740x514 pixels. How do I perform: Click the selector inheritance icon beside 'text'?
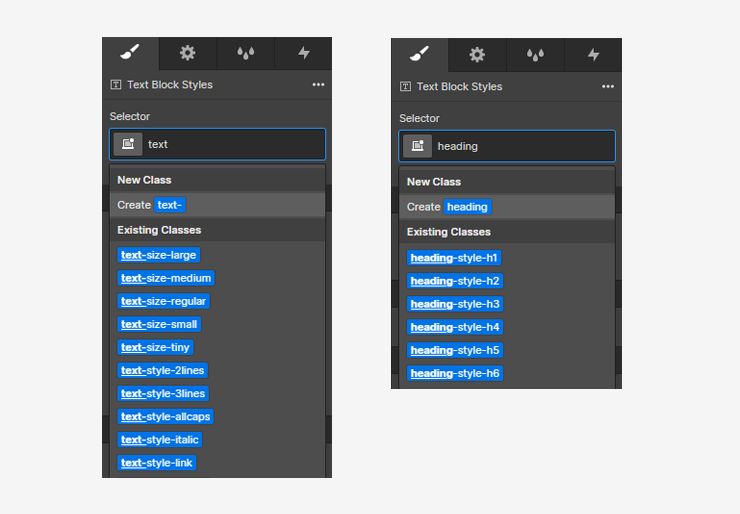[x=128, y=144]
